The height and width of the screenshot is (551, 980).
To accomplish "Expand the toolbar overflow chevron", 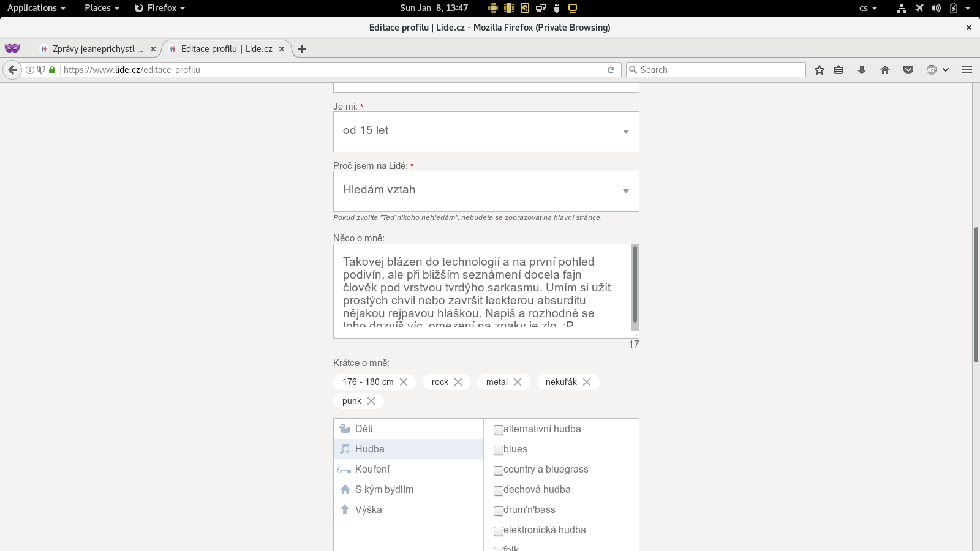I will (946, 70).
